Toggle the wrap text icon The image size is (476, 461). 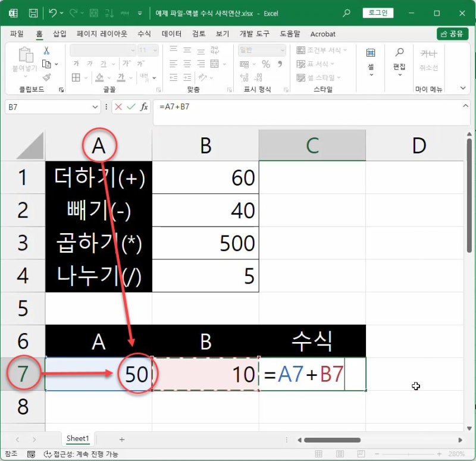(215, 50)
